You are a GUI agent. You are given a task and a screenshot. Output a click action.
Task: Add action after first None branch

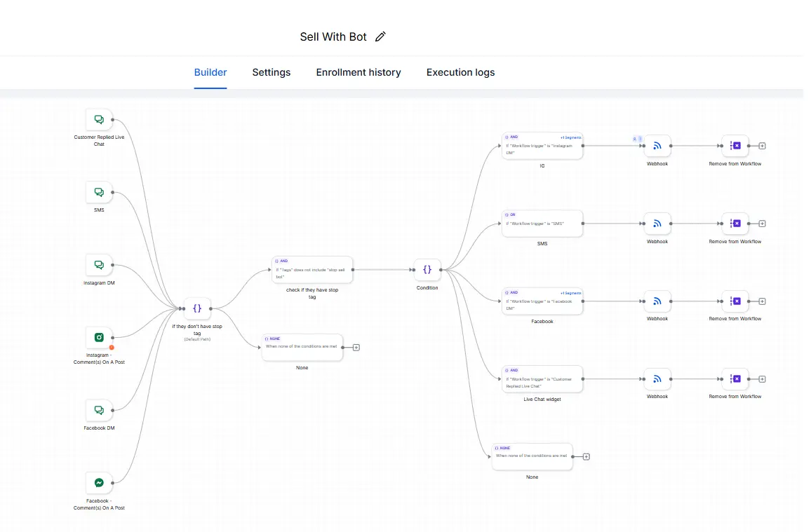tap(356, 348)
